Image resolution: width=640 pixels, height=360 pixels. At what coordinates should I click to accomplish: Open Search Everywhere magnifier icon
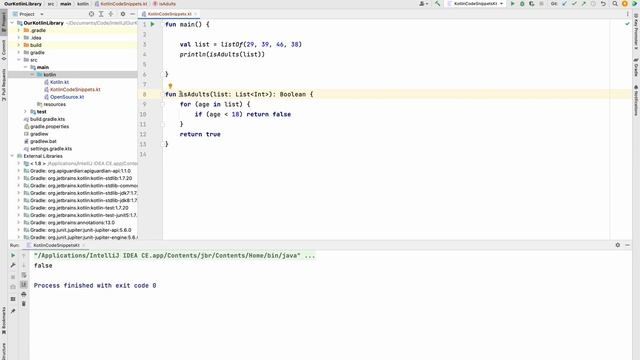pos(615,4)
